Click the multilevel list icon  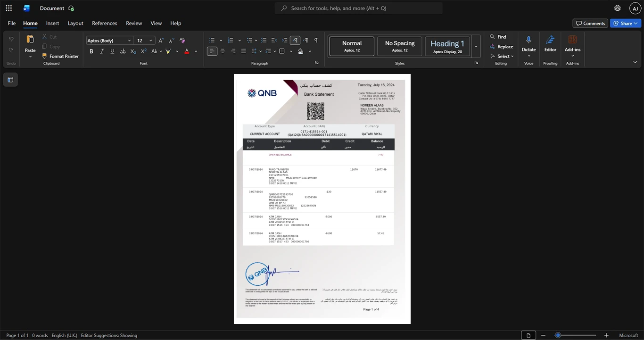(250, 41)
